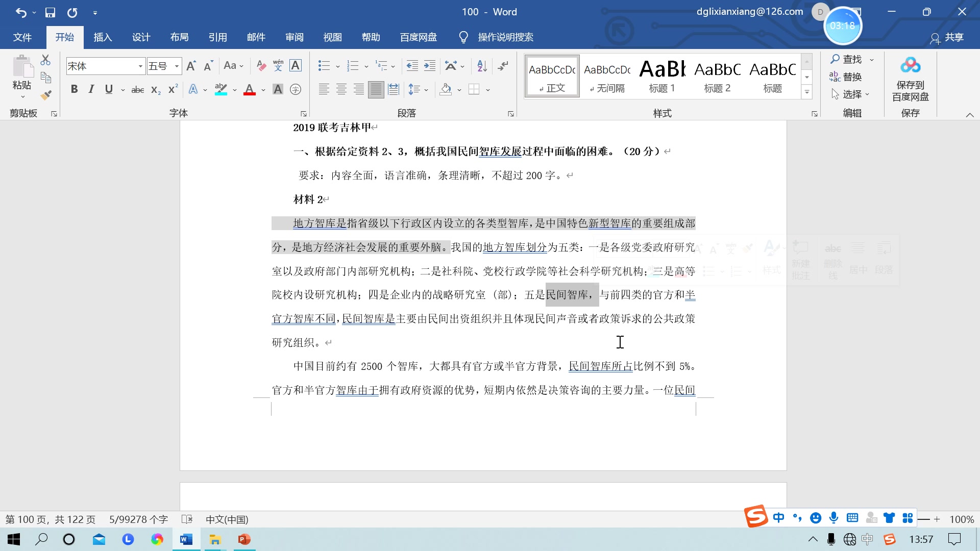Open Word from the Windows taskbar
Screen dimensions: 980x551
coord(186,539)
